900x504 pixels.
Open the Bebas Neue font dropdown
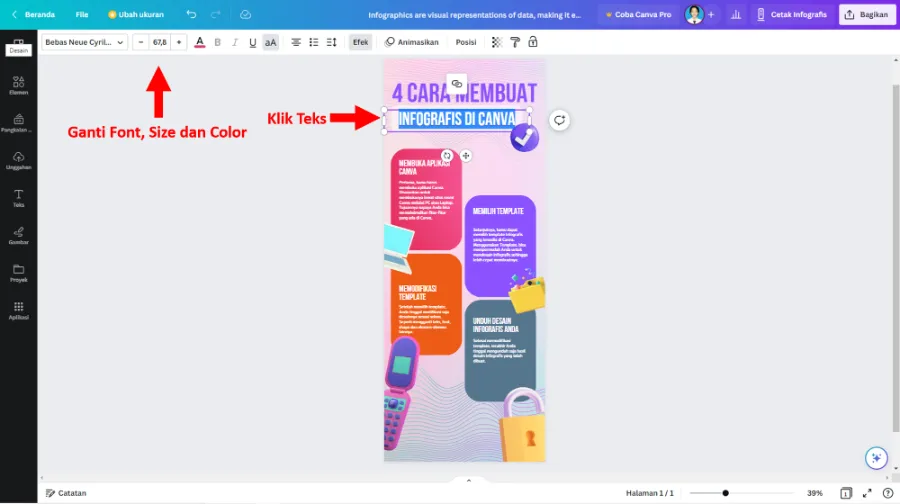(84, 42)
